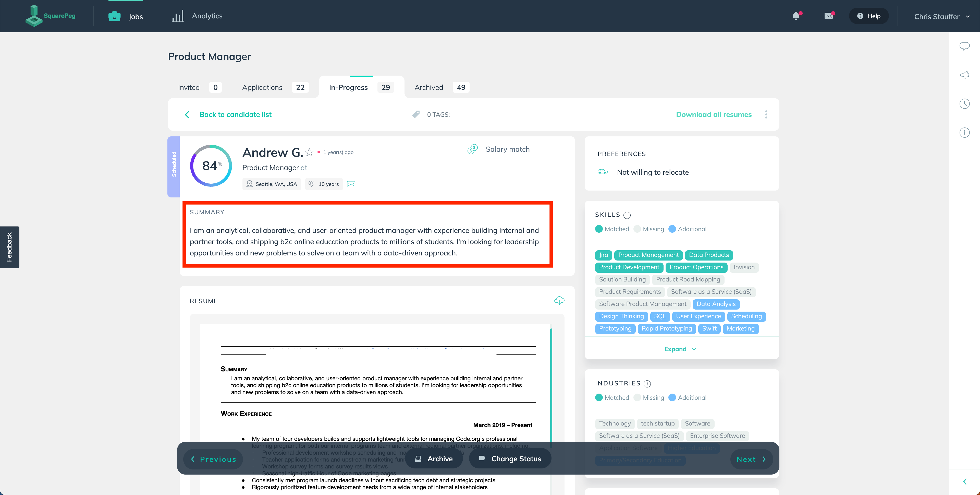Click the 10 years experience chip

click(324, 184)
